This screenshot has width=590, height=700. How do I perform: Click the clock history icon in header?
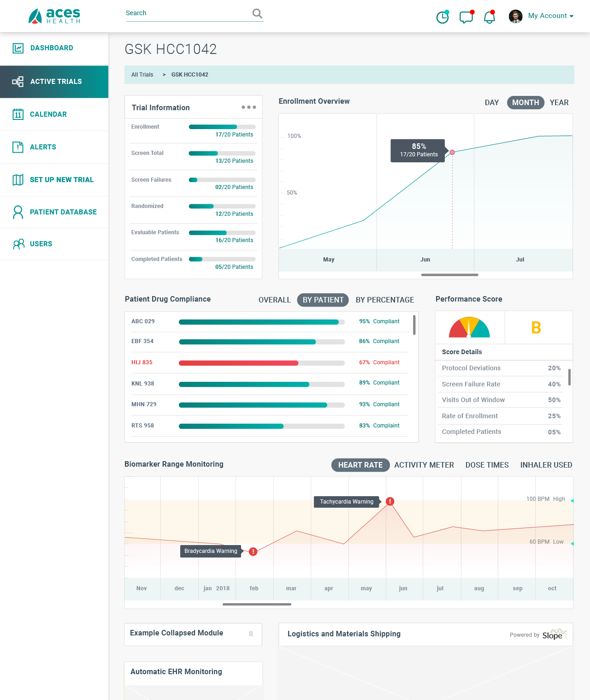tap(442, 17)
